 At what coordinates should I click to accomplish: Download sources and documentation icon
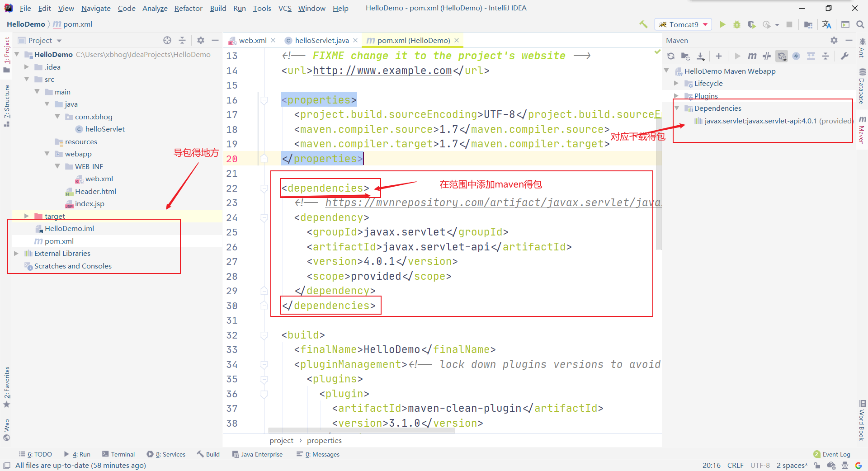[700, 56]
